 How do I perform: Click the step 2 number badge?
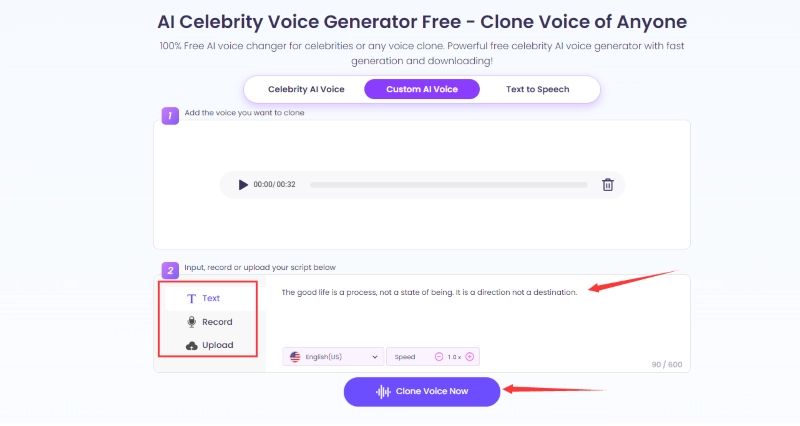(170, 270)
